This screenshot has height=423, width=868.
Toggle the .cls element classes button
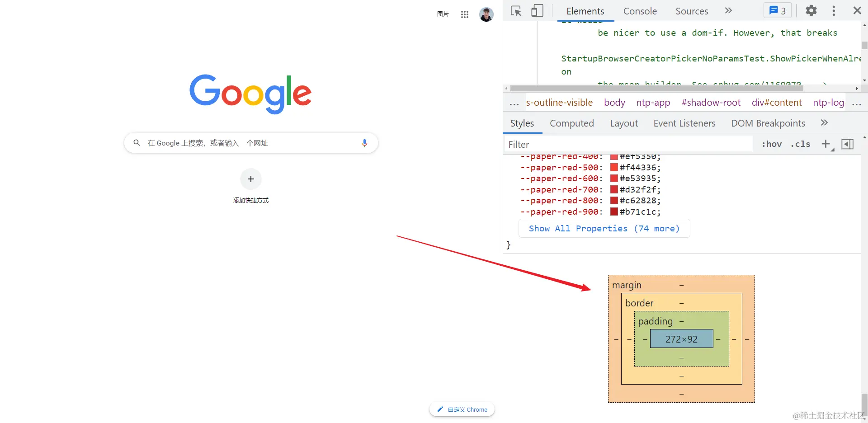(800, 144)
